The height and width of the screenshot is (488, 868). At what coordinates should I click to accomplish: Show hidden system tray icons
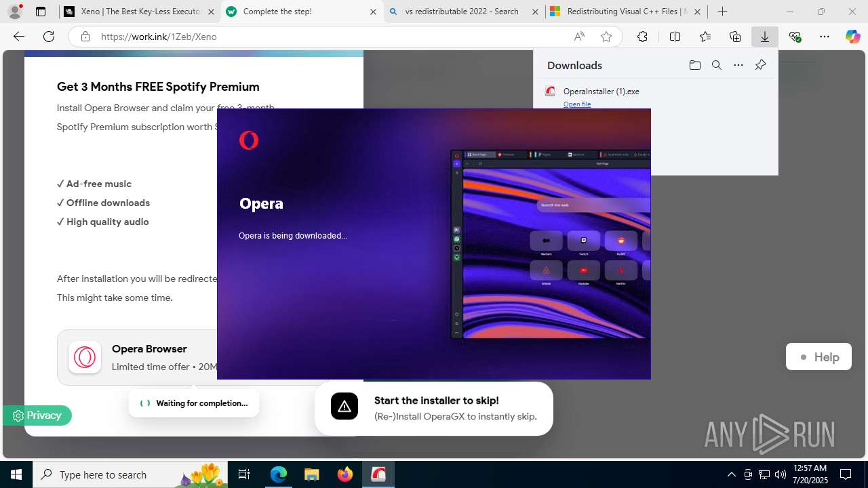coord(731,474)
